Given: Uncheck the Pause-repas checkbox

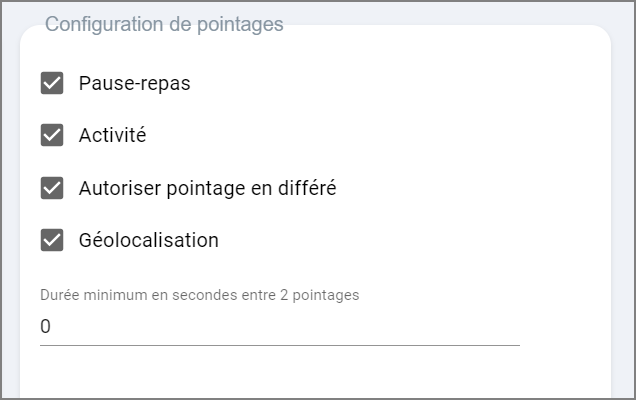Looking at the screenshot, I should click(x=52, y=83).
